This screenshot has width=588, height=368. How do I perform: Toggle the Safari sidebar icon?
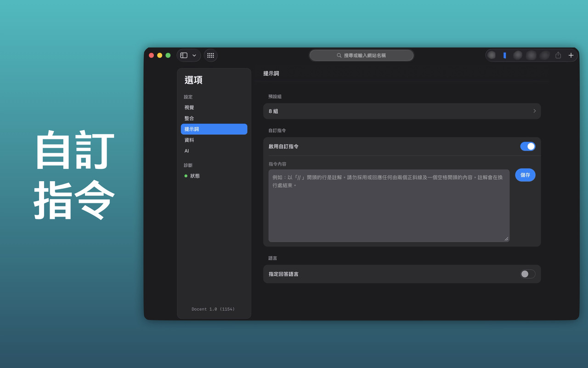184,55
